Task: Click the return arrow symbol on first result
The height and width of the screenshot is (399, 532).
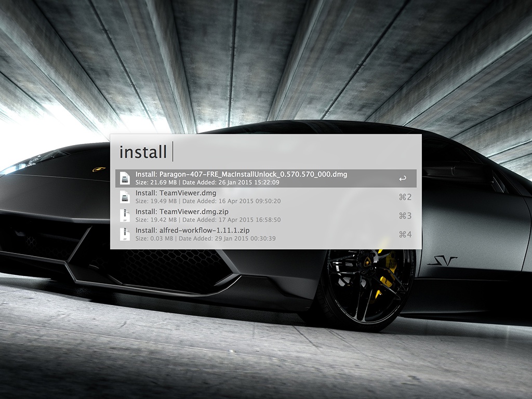Action: pyautogui.click(x=402, y=179)
